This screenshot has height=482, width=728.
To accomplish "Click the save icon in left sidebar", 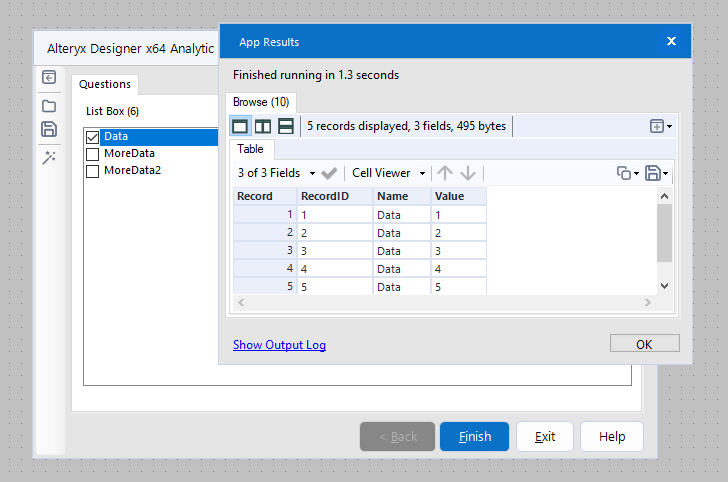I will click(x=48, y=129).
